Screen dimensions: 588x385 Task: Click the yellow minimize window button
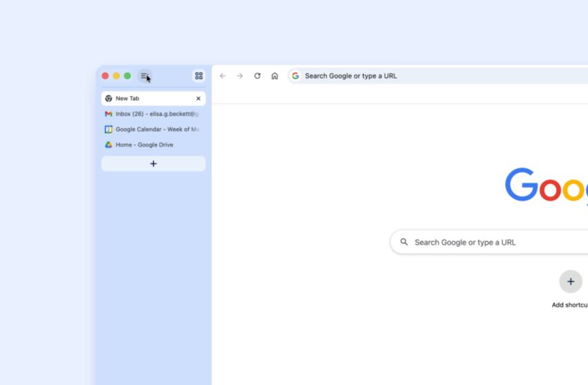[117, 76]
